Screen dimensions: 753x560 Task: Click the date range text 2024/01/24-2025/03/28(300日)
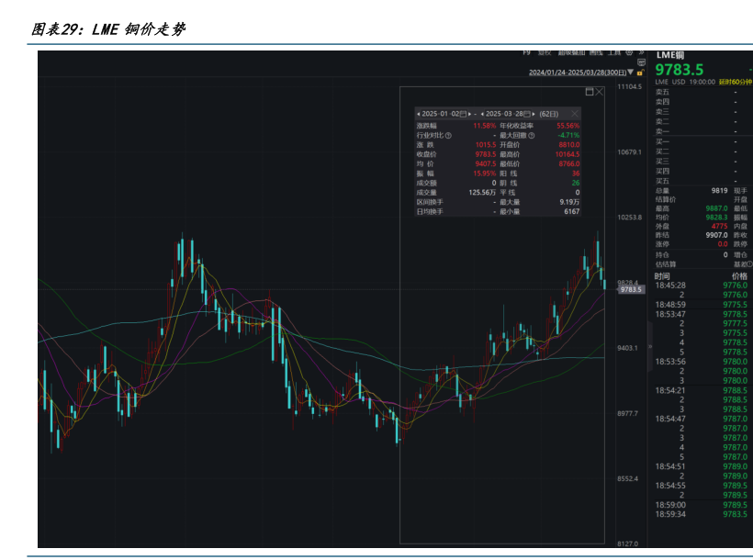[578, 73]
